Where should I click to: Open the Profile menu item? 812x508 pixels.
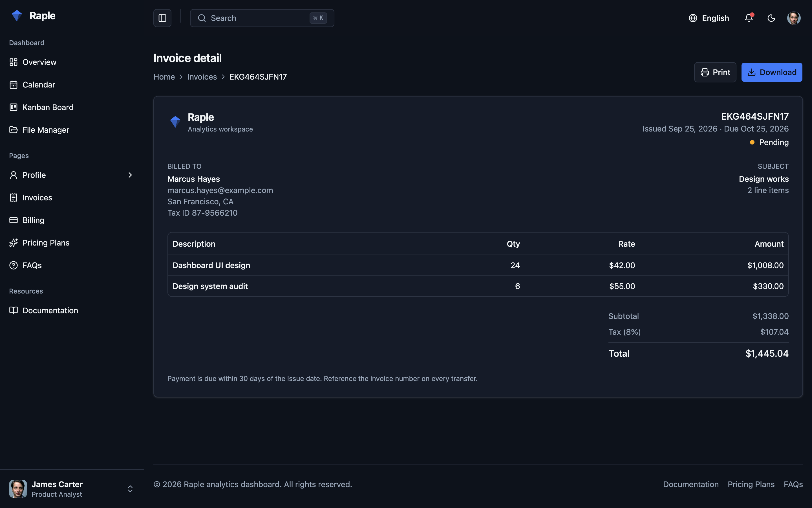tap(72, 175)
